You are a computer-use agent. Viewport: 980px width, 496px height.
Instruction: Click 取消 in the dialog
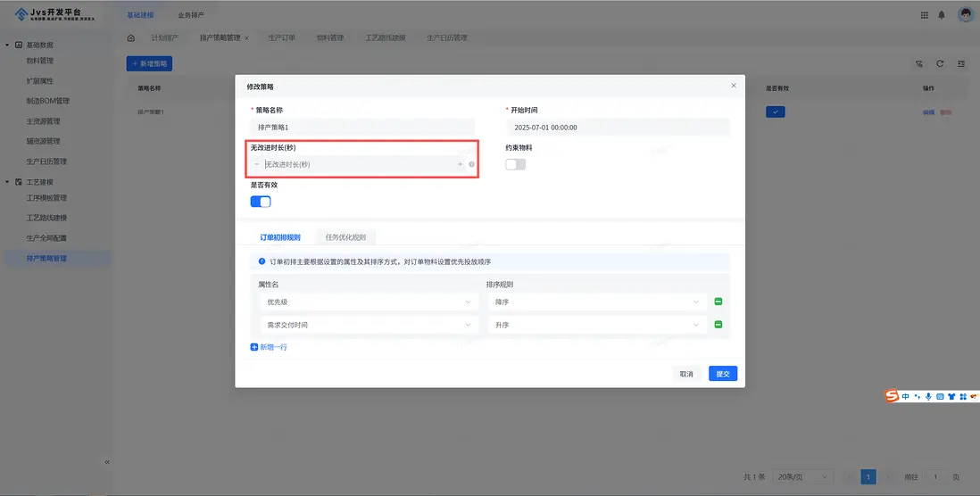coord(686,374)
